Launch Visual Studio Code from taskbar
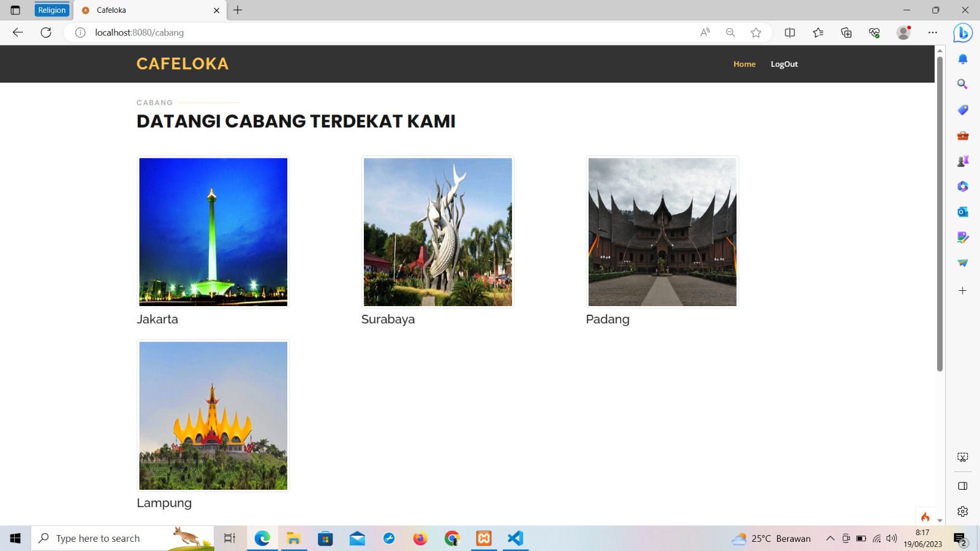Image resolution: width=980 pixels, height=551 pixels. pyautogui.click(x=515, y=538)
